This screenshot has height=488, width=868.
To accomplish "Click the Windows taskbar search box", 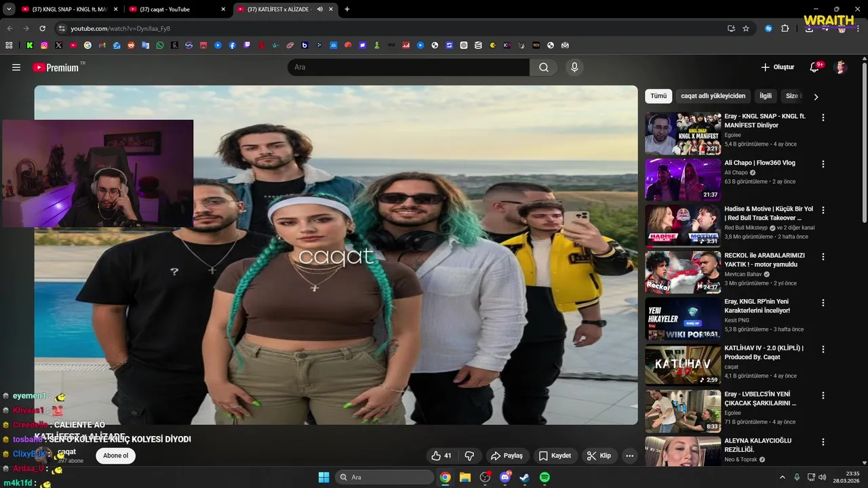I will click(x=384, y=477).
